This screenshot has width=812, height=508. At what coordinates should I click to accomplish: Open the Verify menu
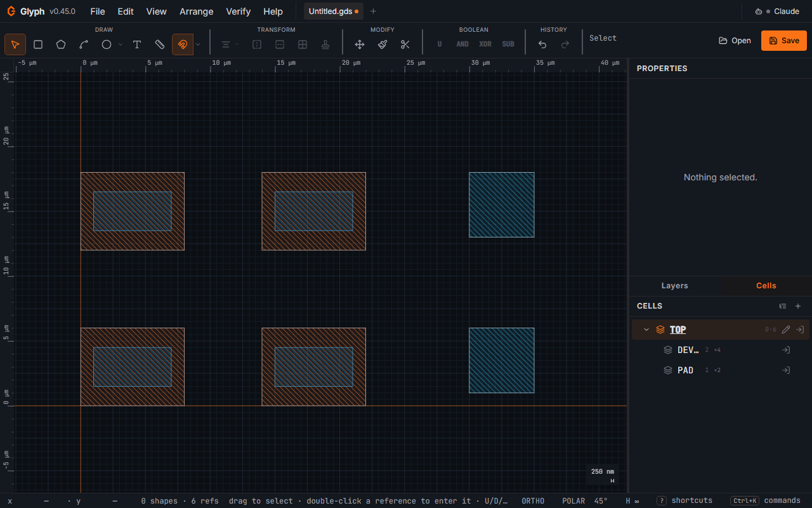pos(239,11)
